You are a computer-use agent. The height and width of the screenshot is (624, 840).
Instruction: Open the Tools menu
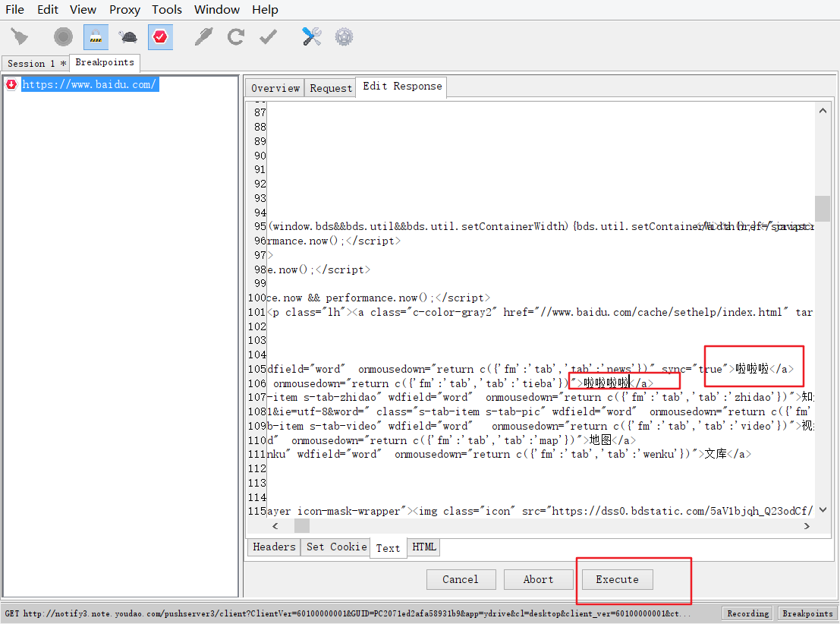(167, 10)
